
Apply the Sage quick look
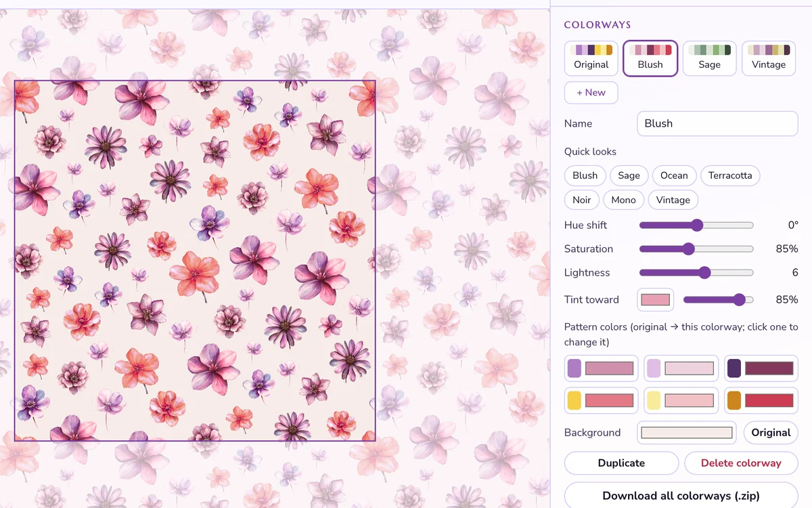pyautogui.click(x=629, y=175)
